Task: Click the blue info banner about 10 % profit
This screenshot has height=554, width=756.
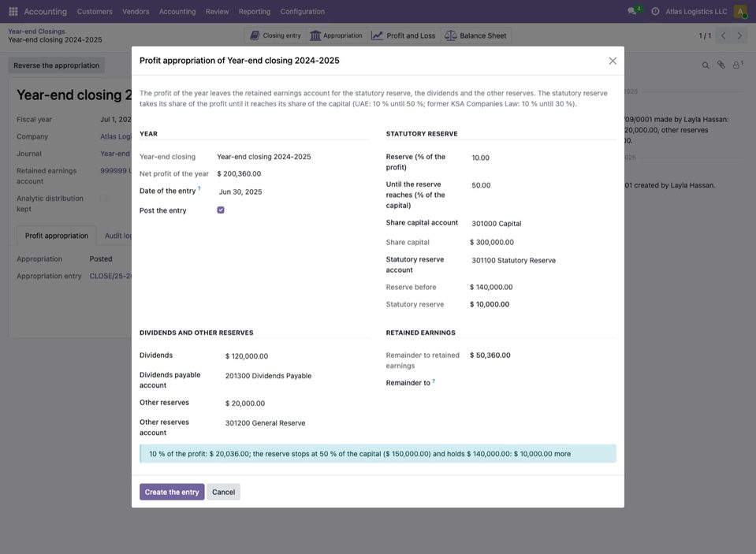Action: (x=378, y=454)
